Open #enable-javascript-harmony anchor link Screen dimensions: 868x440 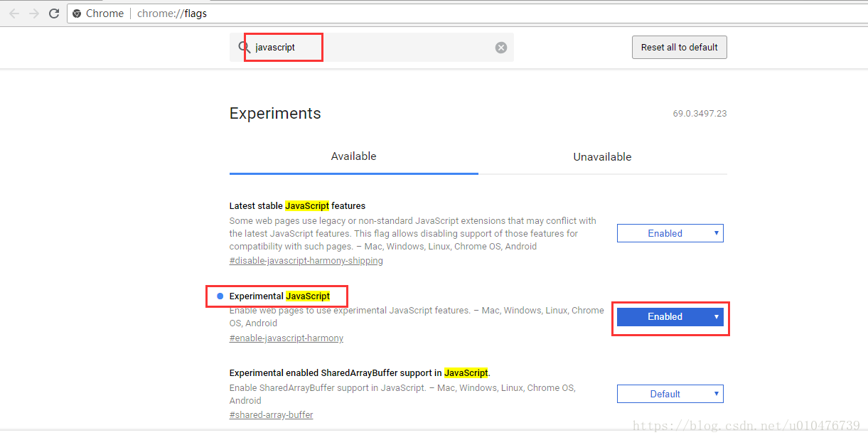click(286, 338)
